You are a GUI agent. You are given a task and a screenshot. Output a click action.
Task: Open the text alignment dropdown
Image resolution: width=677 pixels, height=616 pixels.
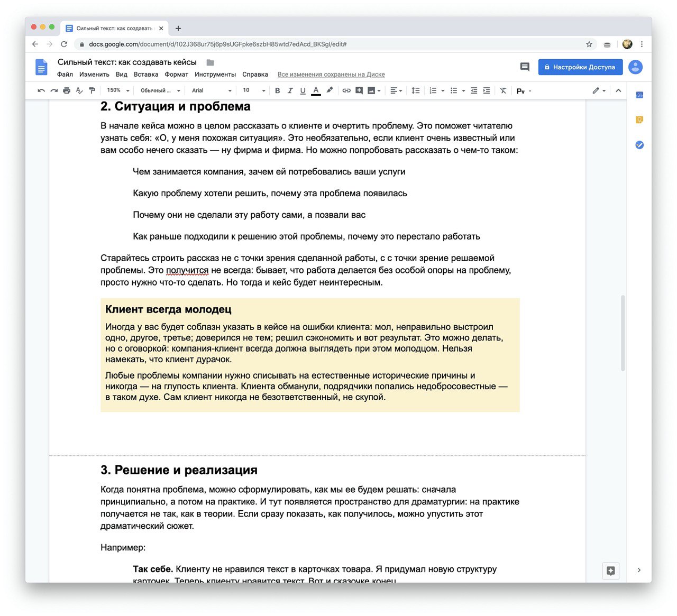tap(396, 90)
